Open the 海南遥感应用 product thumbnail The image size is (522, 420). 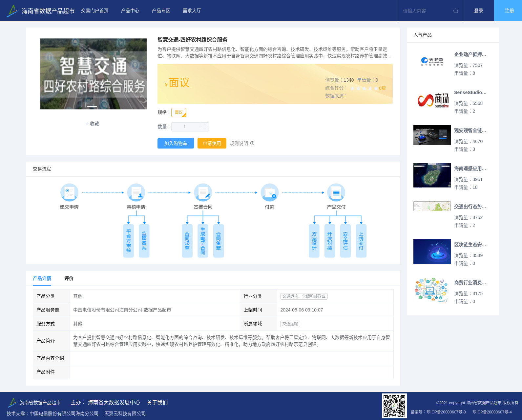(x=432, y=175)
